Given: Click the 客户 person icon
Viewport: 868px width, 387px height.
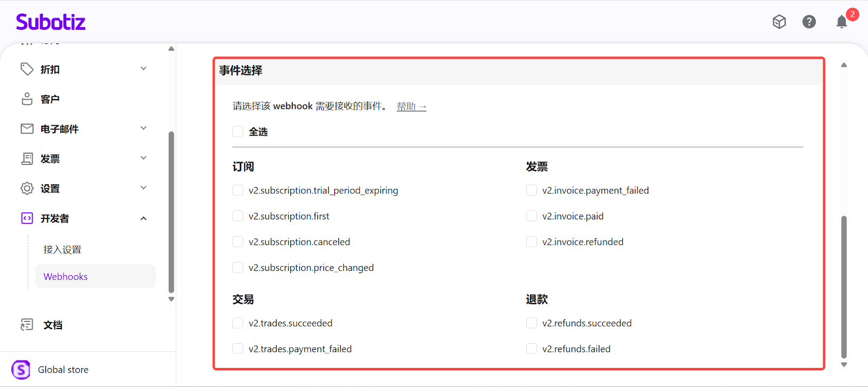Looking at the screenshot, I should tap(27, 99).
